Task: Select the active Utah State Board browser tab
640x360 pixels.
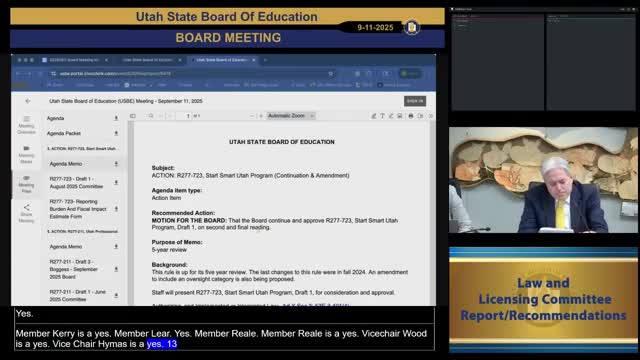Action: [222, 60]
